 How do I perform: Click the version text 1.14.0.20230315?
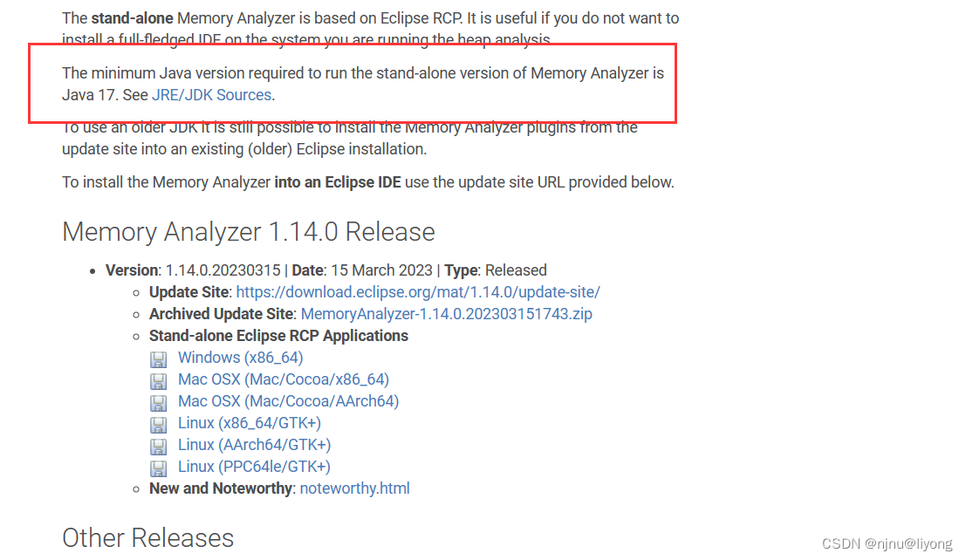coord(223,270)
